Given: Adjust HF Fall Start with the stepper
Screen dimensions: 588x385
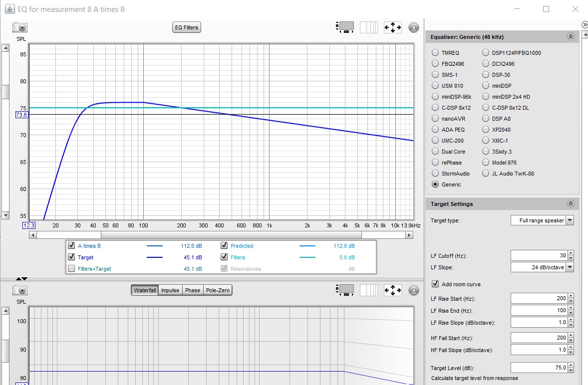Looking at the screenshot, I should point(571,338).
